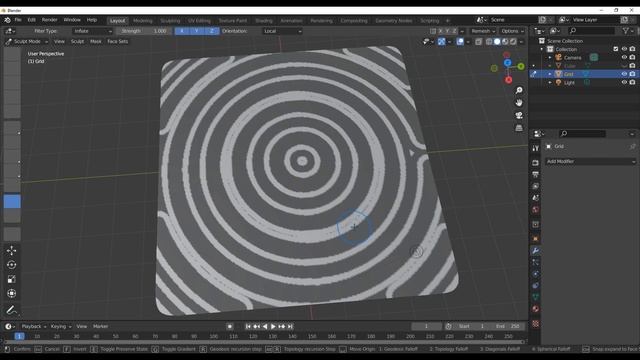This screenshot has width=640, height=360.
Task: Open the File menu
Action: pos(18,20)
